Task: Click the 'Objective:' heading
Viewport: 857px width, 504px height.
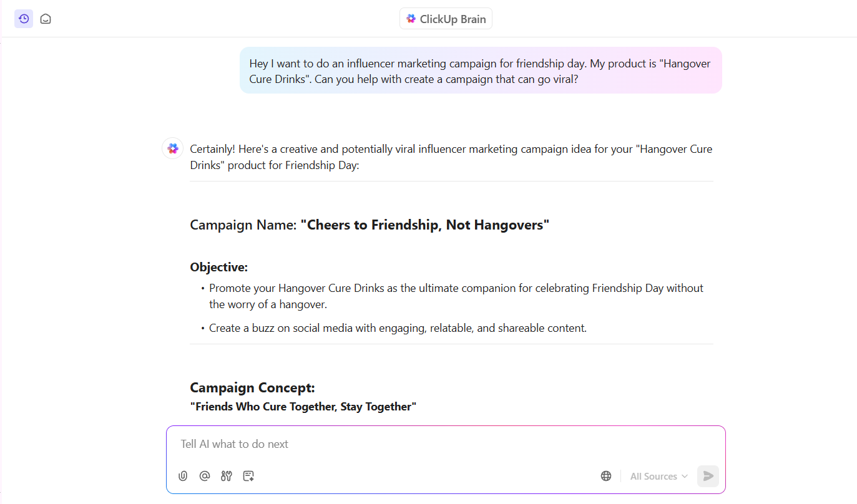Action: (219, 267)
